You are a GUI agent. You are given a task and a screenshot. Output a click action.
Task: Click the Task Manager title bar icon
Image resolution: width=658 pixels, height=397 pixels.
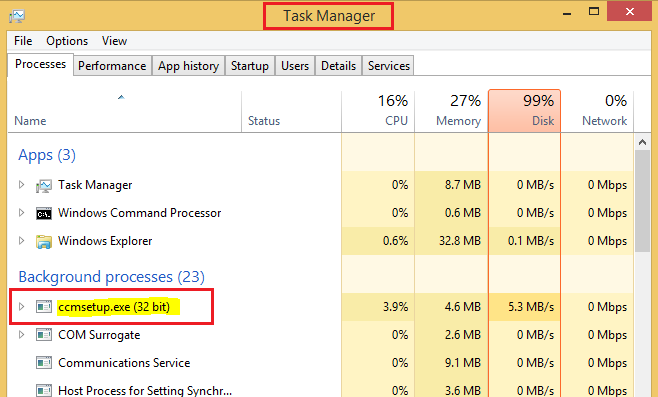pos(17,16)
